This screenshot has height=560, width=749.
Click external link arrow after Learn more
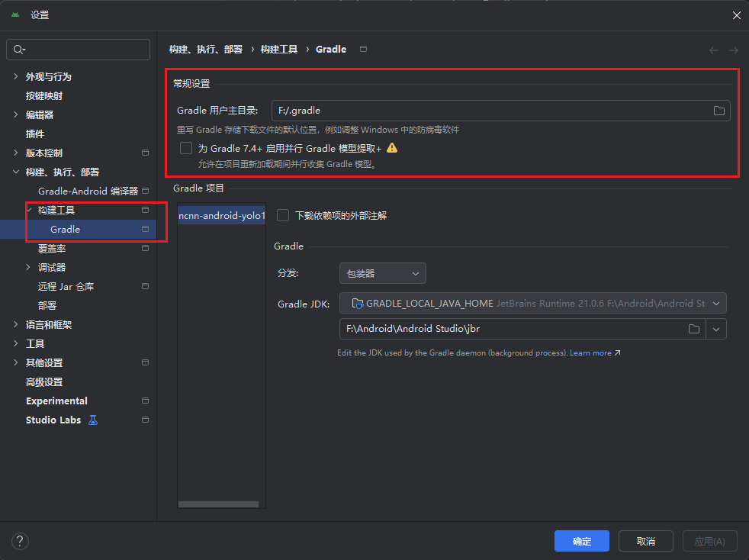click(617, 353)
